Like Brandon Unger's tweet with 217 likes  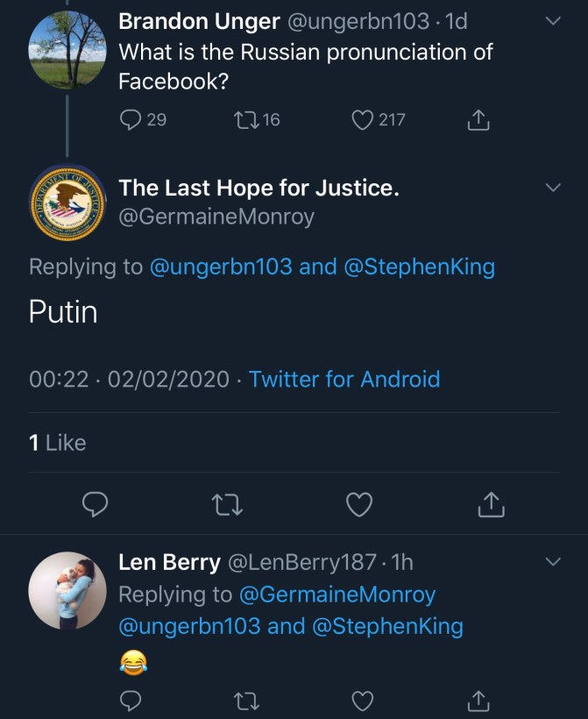363,120
